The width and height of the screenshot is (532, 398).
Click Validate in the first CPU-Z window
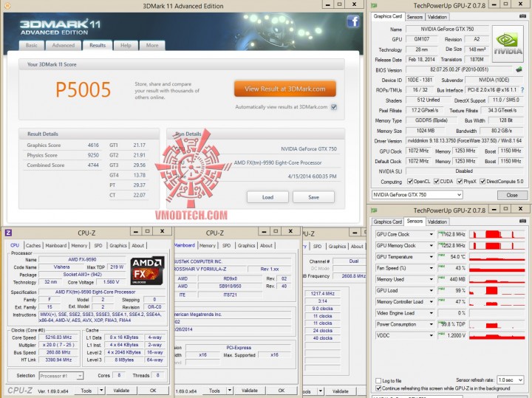click(121, 391)
